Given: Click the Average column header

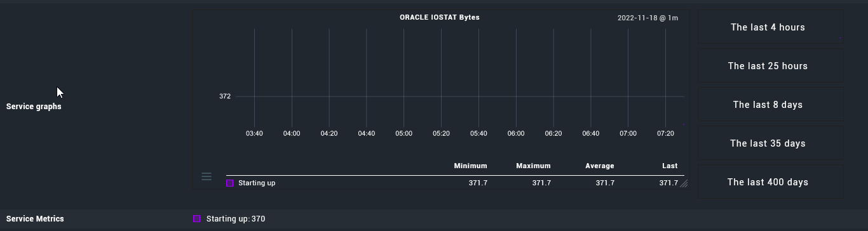Looking at the screenshot, I should point(600,166).
